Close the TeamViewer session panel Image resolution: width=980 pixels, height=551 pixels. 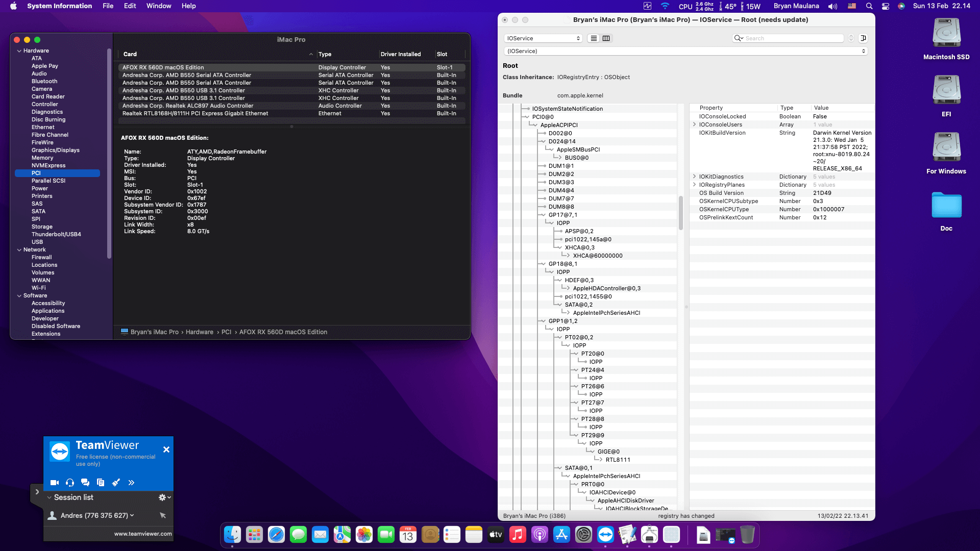166,449
